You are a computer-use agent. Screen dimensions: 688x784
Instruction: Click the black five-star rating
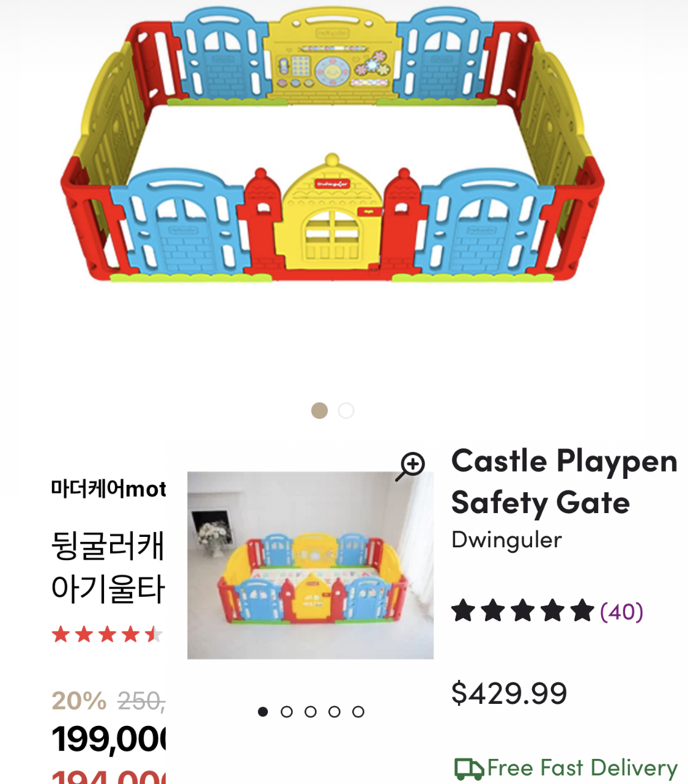pyautogui.click(x=523, y=611)
